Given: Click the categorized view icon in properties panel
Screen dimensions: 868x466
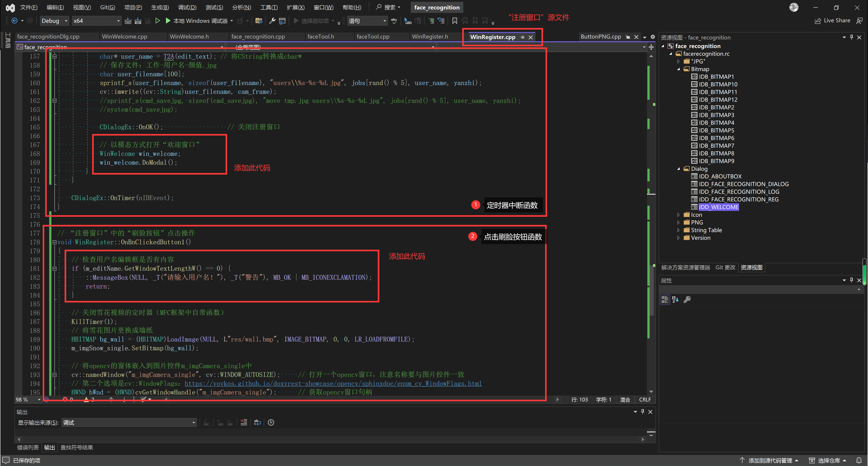Looking at the screenshot, I should (665, 299).
